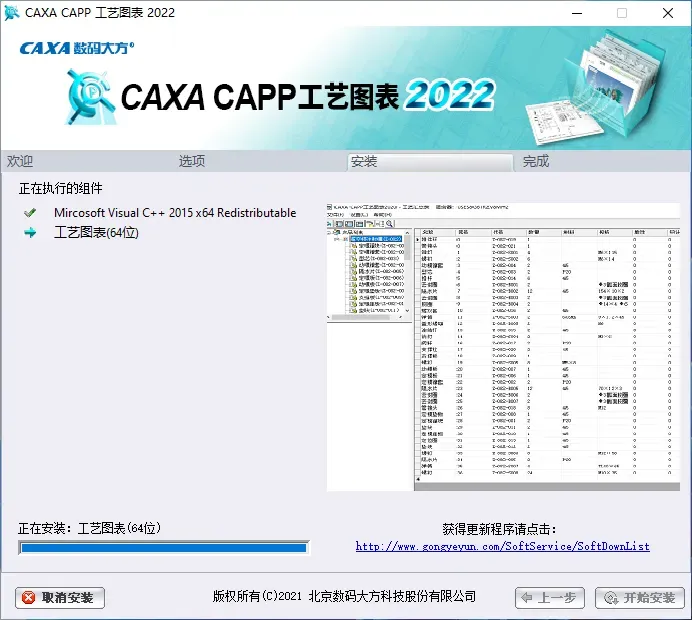Click the cancel installation button (取消安装)
The width and height of the screenshot is (692, 620).
(60, 598)
